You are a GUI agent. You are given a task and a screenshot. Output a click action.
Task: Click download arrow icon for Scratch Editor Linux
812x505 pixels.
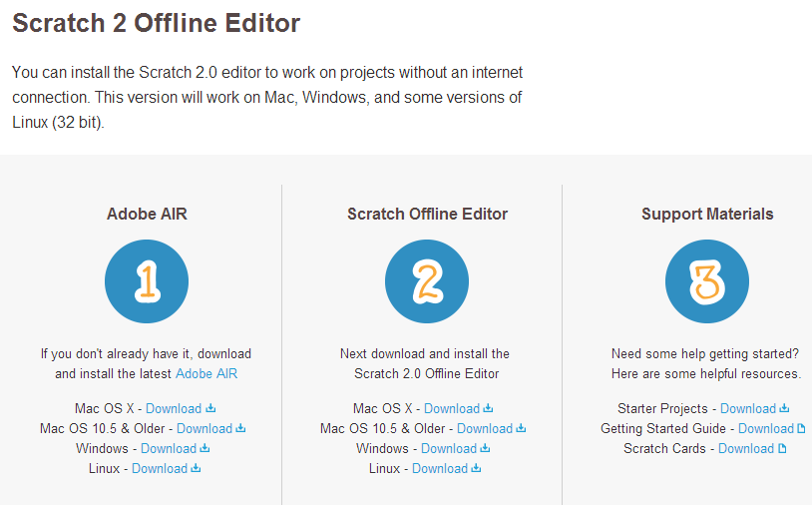click(477, 468)
